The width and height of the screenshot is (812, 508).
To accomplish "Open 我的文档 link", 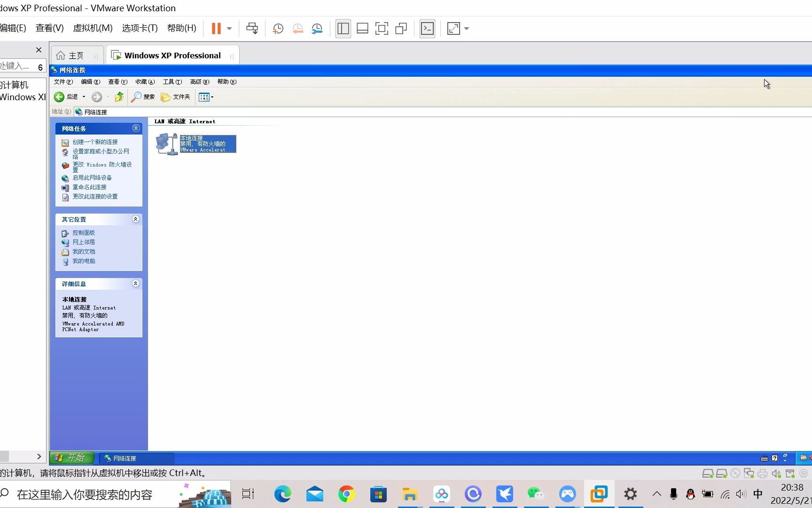I will point(84,252).
